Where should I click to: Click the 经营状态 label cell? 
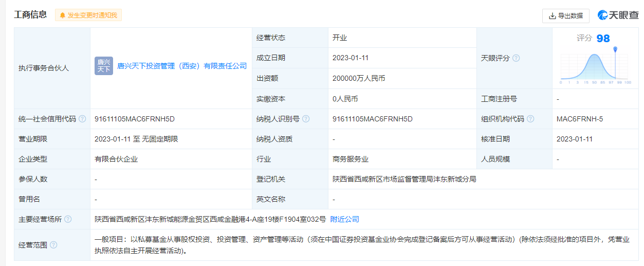[290, 38]
